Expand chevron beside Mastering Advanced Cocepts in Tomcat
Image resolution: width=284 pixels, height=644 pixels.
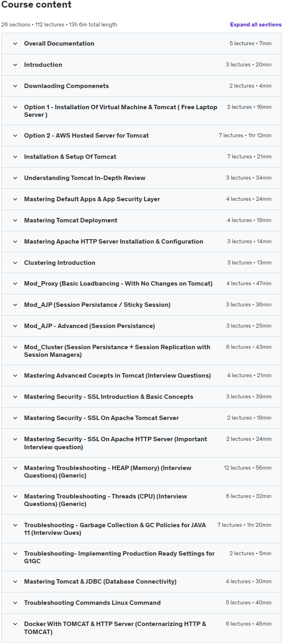pyautogui.click(x=15, y=376)
